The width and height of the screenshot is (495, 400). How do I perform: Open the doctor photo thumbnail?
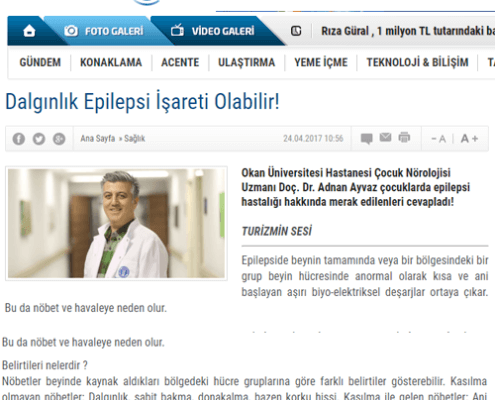[x=116, y=223]
